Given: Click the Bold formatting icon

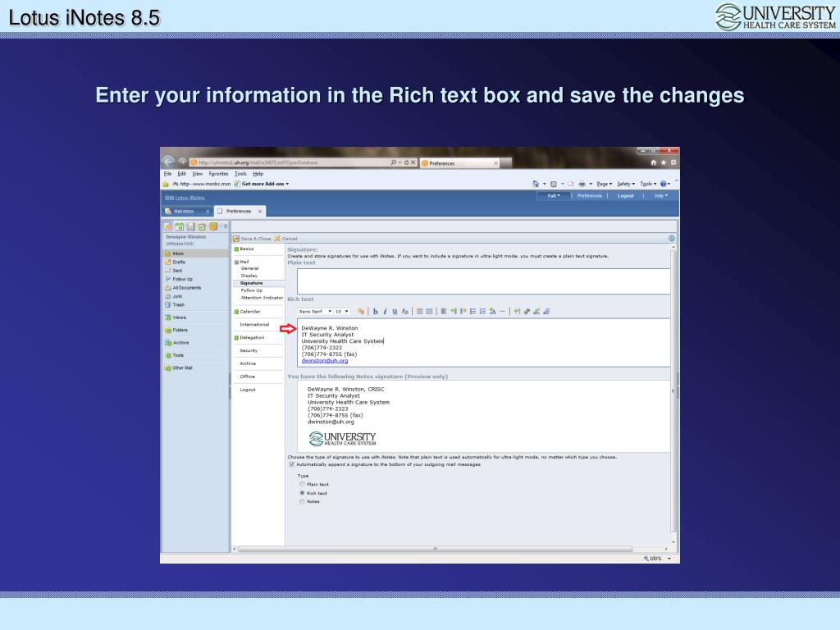Looking at the screenshot, I should click(x=376, y=311).
